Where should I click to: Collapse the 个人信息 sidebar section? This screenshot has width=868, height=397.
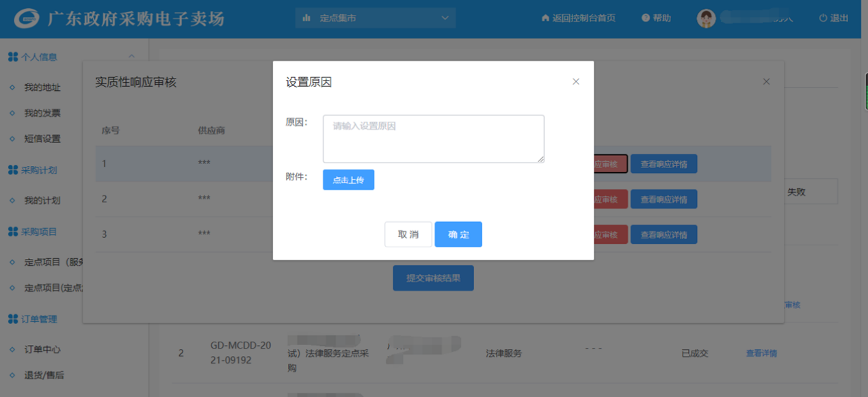(x=131, y=57)
